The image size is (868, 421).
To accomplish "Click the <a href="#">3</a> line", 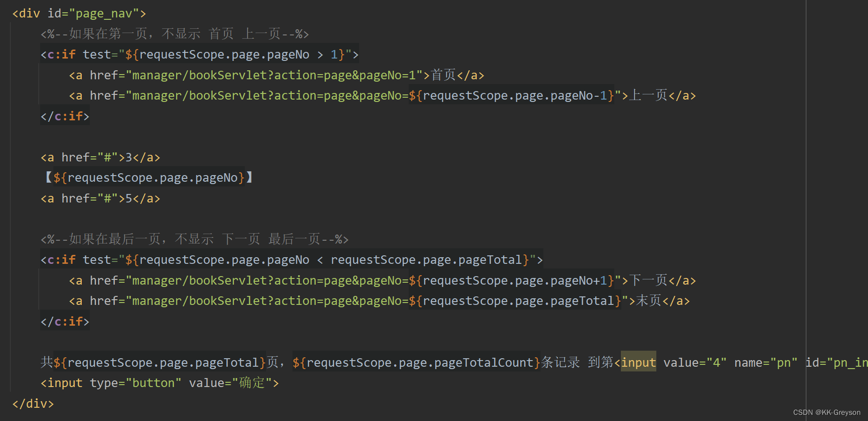I will [100, 157].
